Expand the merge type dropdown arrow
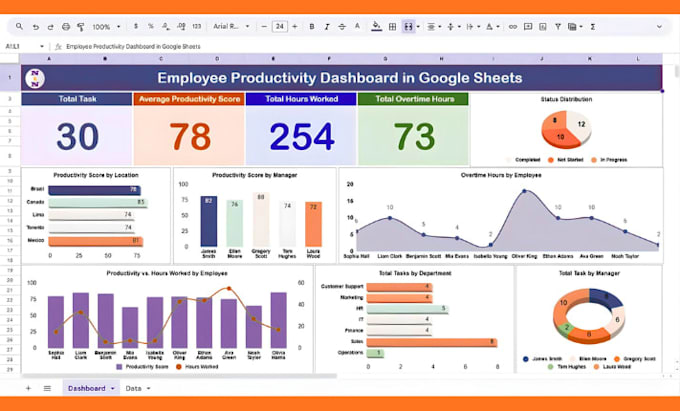 tap(418, 27)
